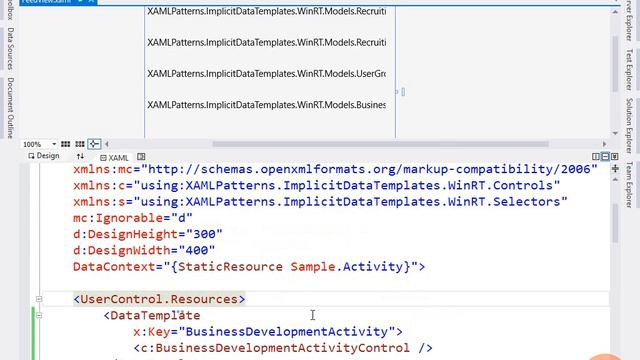Click the xmlns:s Selectors namespace line

tap(320, 202)
